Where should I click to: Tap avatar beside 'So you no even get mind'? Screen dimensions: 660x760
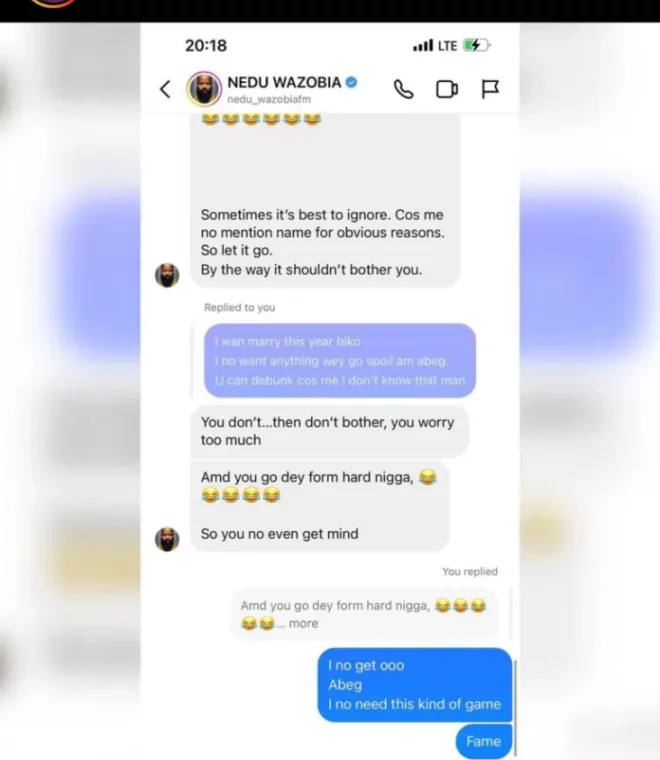pos(167,539)
